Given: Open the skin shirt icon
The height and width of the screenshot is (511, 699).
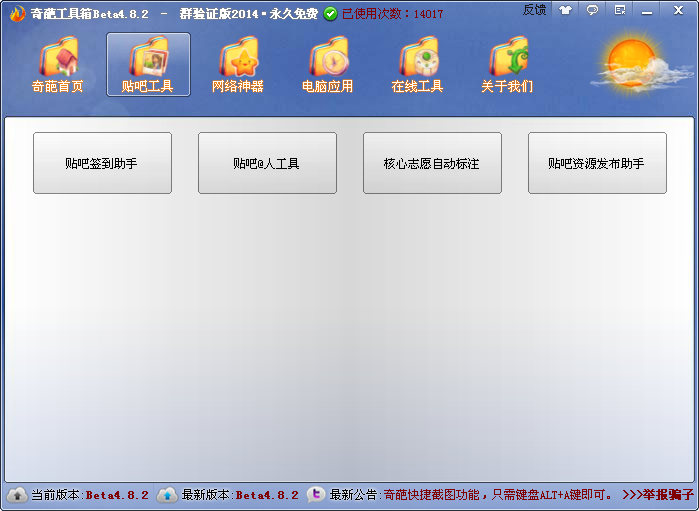Looking at the screenshot, I should point(566,10).
